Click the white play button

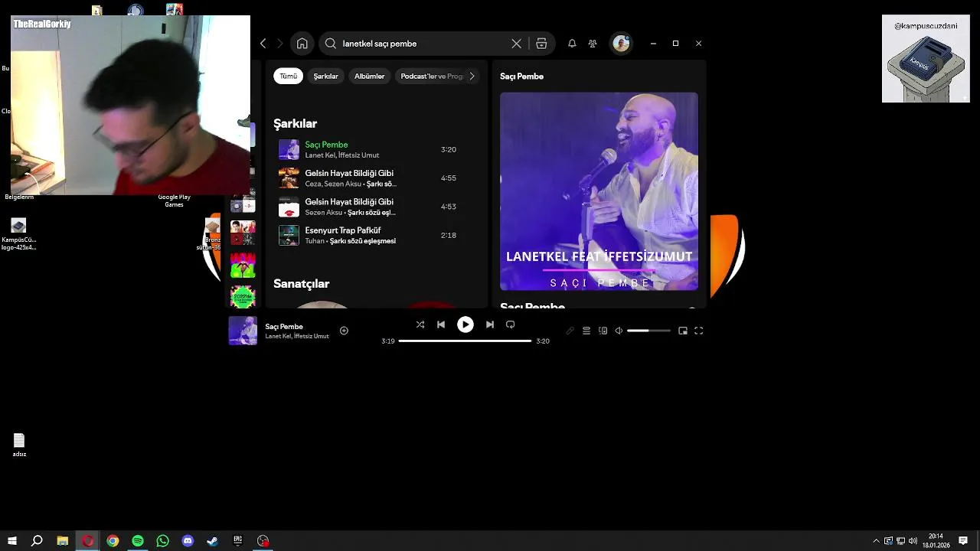465,324
